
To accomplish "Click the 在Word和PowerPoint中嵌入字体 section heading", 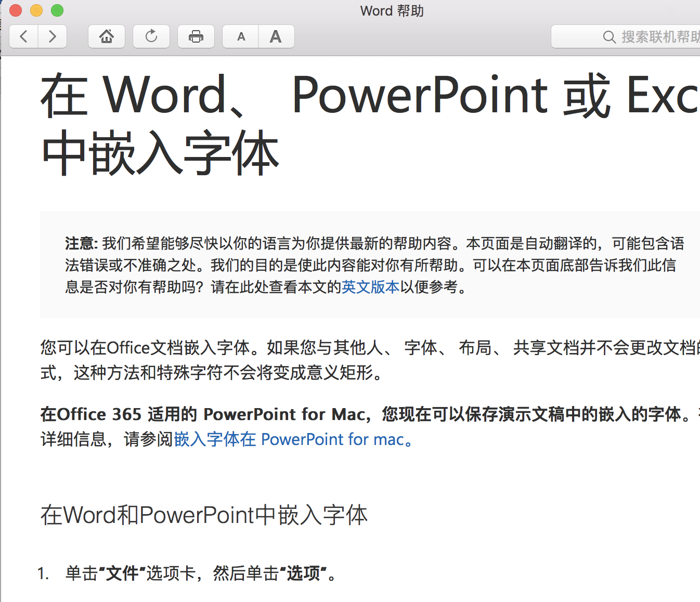I will (204, 515).
